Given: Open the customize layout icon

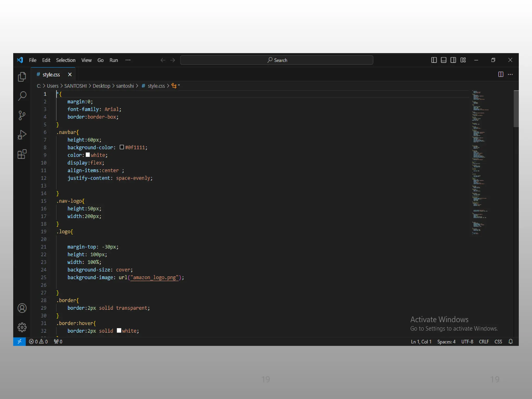Looking at the screenshot, I should (463, 60).
